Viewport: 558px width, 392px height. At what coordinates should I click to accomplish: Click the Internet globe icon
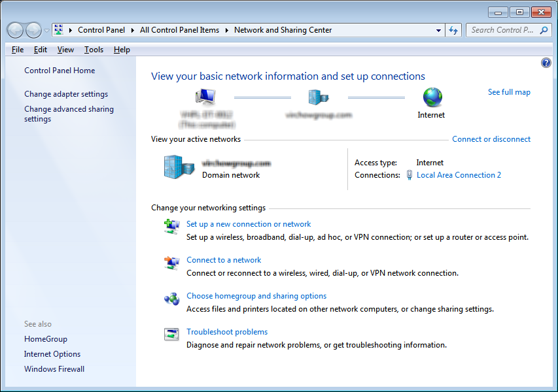click(432, 97)
